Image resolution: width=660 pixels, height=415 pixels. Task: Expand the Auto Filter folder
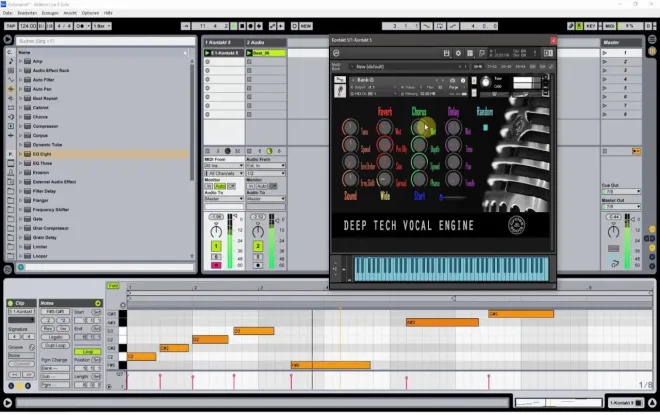point(20,80)
